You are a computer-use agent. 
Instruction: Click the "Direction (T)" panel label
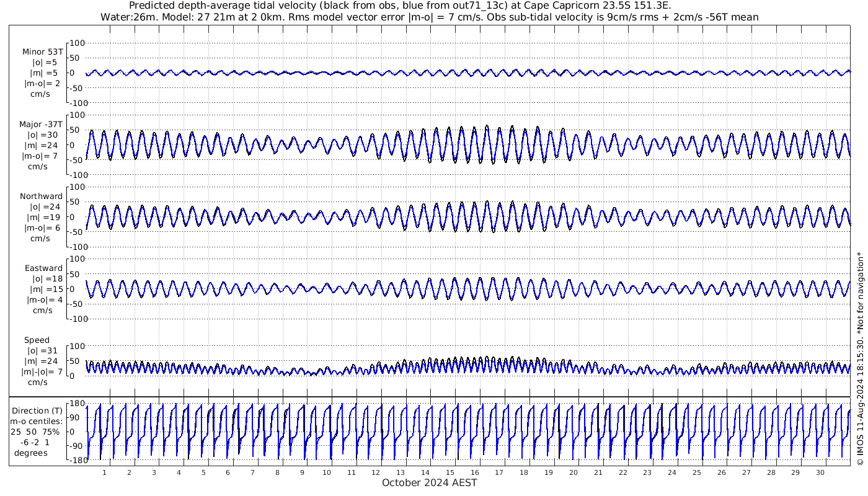click(x=38, y=411)
